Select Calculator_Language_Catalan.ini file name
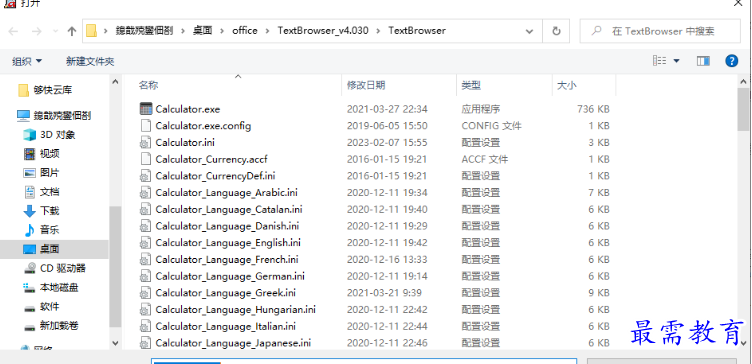The image size is (752, 364). 229,210
